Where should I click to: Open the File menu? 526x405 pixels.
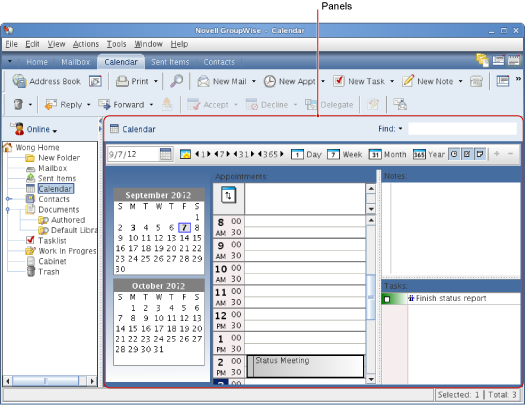(x=11, y=44)
